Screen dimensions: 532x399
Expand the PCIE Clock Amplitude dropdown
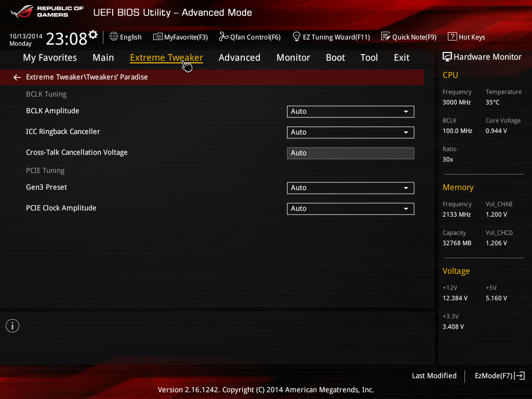[351, 209]
